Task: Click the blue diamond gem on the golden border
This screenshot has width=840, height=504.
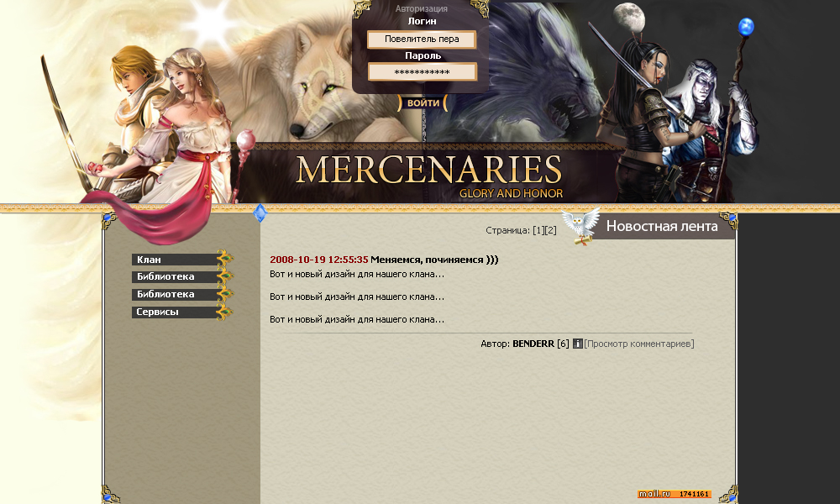Action: click(x=260, y=213)
